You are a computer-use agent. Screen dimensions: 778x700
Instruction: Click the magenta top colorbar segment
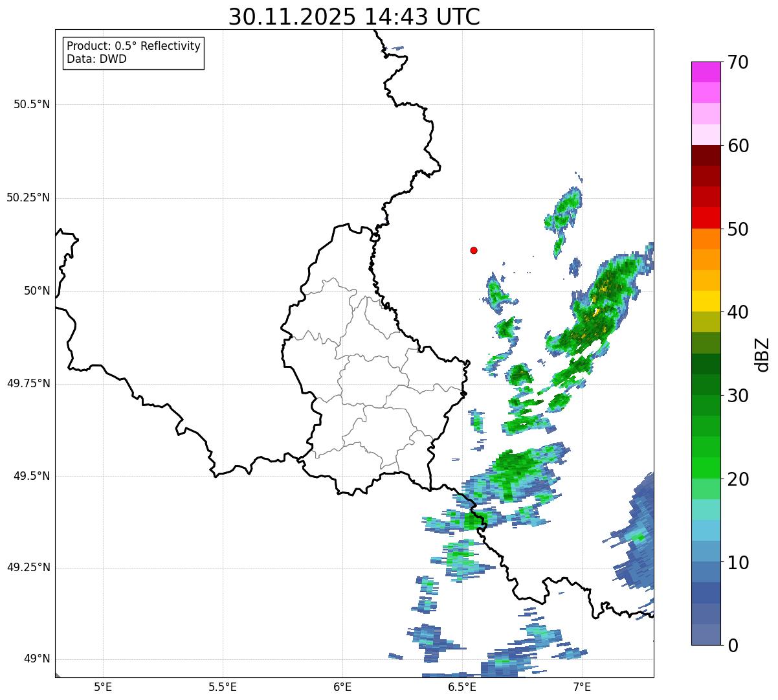pos(706,72)
